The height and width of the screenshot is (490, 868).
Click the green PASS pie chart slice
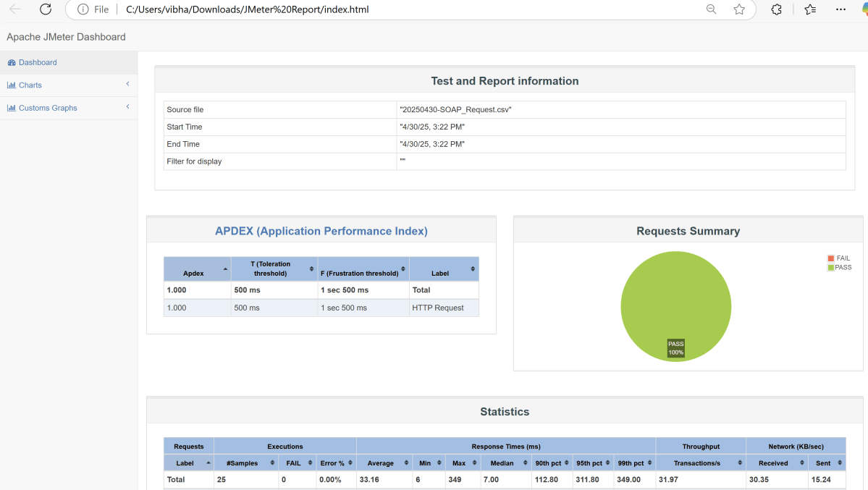tap(675, 297)
